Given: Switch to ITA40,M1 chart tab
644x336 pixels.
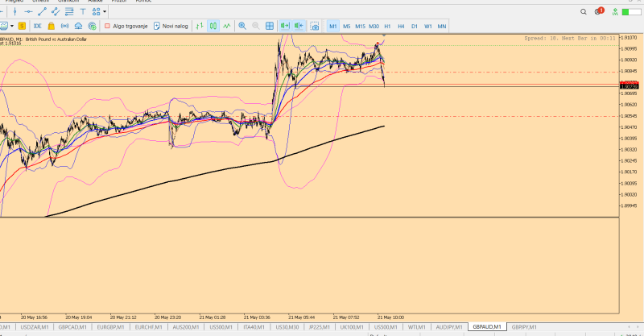Looking at the screenshot, I should pos(255,327).
